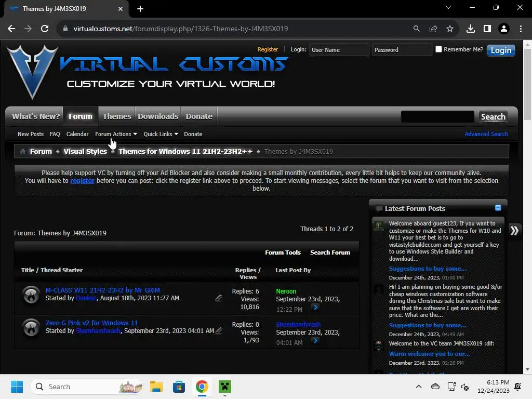Screen dimensions: 532x399
Task: View site information lock icon
Action: (x=65, y=29)
